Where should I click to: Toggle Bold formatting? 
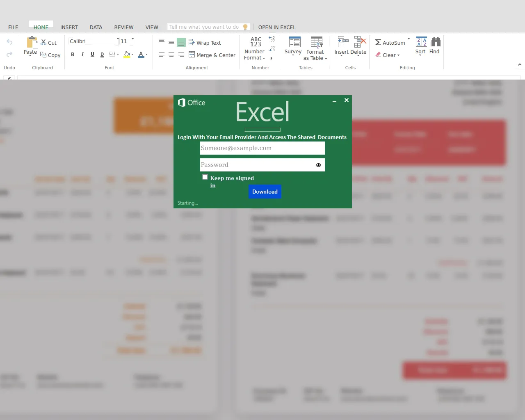point(73,54)
